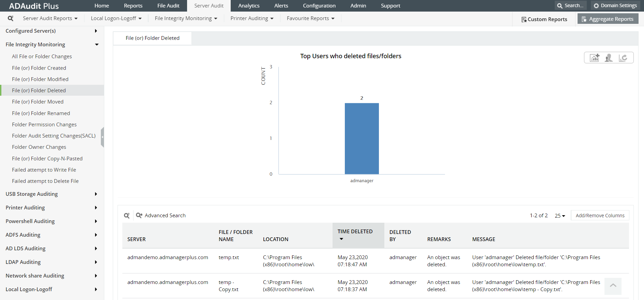Click the table quick search magnifier icon
This screenshot has width=644, height=300.
127,216
